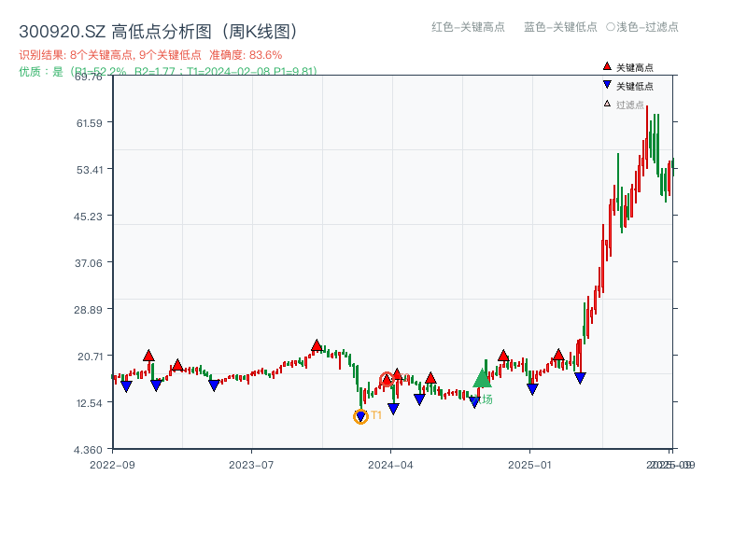Click the 蓝色-关键低点 header label
747x560 pixels.
[560, 27]
